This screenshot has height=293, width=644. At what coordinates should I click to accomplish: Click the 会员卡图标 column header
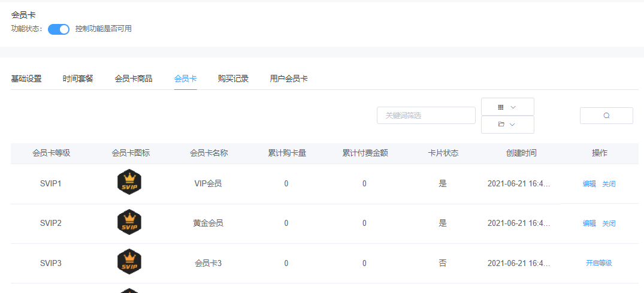pyautogui.click(x=131, y=153)
